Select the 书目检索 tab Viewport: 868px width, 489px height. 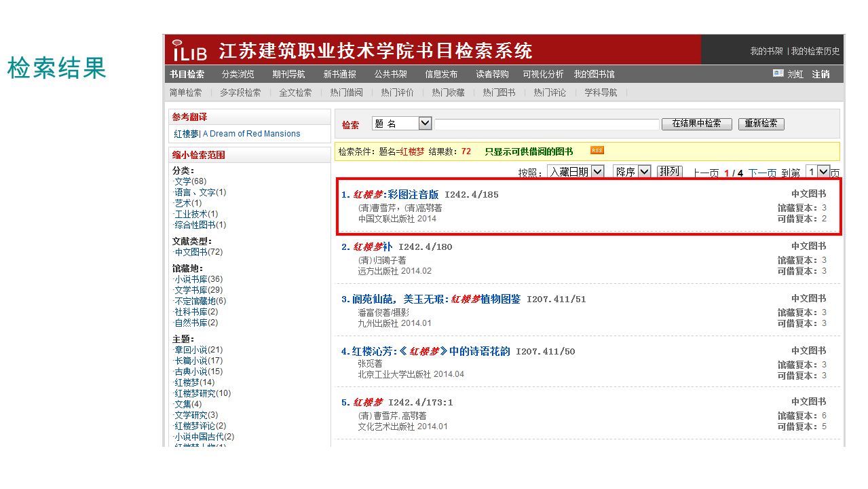coord(187,74)
